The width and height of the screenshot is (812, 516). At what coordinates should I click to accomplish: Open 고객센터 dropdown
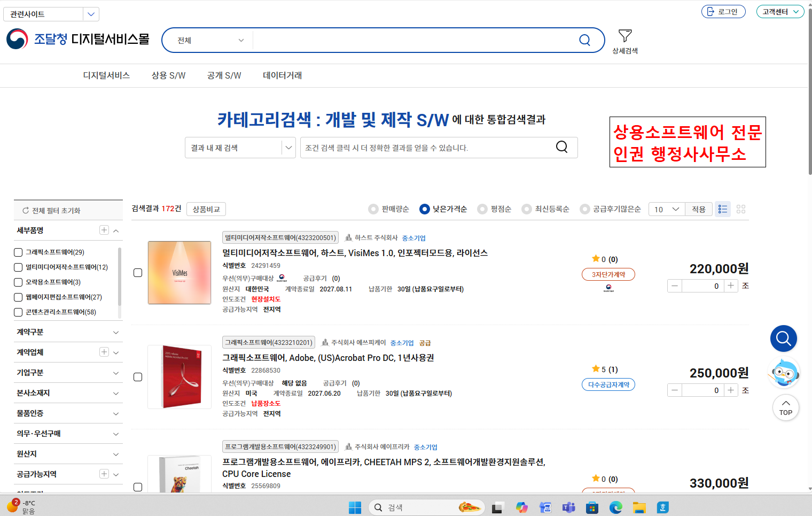pyautogui.click(x=780, y=11)
